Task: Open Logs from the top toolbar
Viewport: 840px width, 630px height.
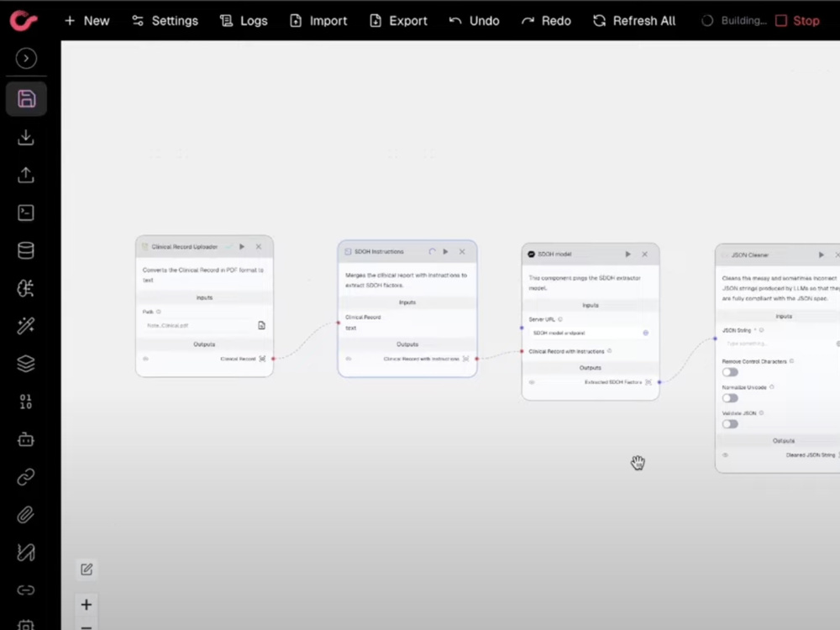Action: click(x=244, y=21)
